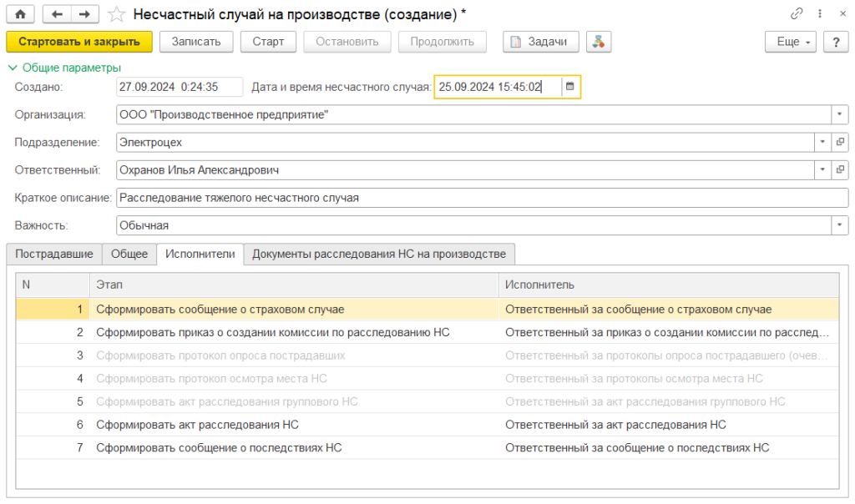The width and height of the screenshot is (855, 504).
Task: Go to the home page icon
Action: (x=20, y=14)
